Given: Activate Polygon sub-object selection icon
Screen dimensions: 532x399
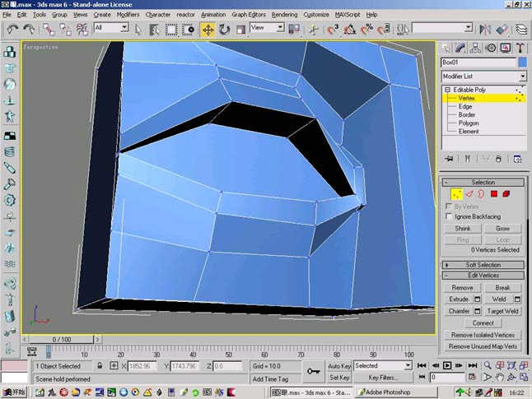Looking at the screenshot, I should 493,194.
